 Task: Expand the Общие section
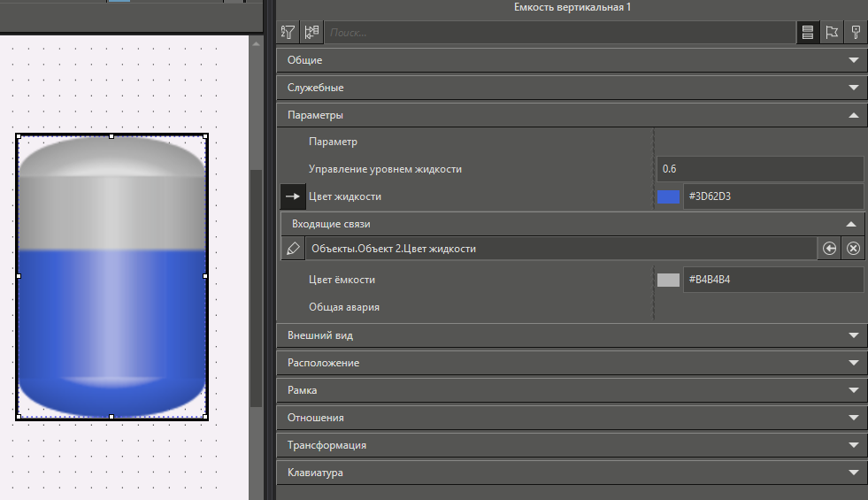pos(853,60)
